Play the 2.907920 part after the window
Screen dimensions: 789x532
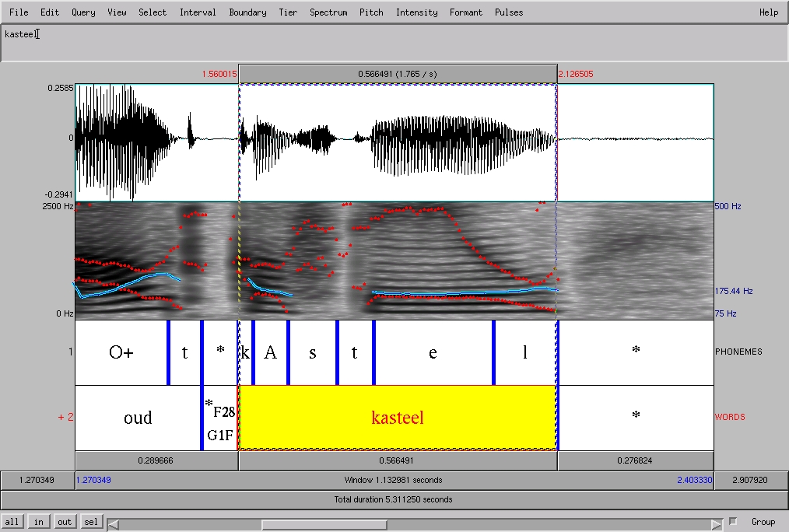point(751,480)
